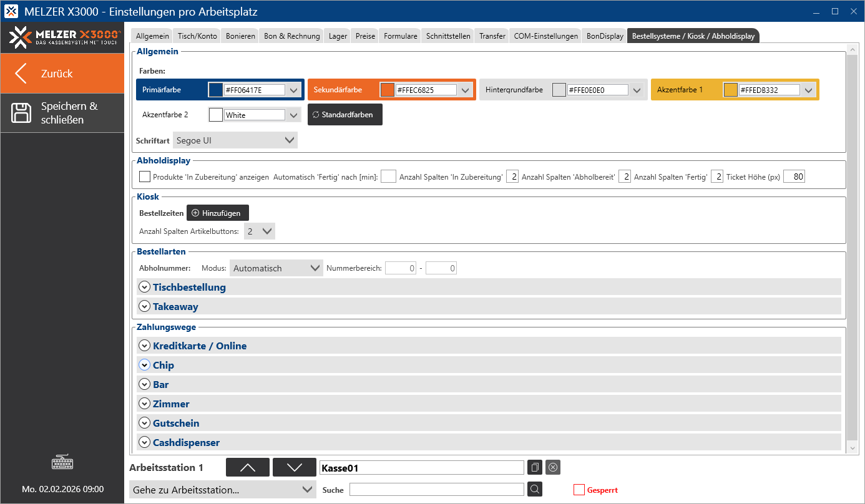The width and height of the screenshot is (865, 504).
Task: Click the Akzentfarbe 2 white swatch
Action: click(216, 115)
